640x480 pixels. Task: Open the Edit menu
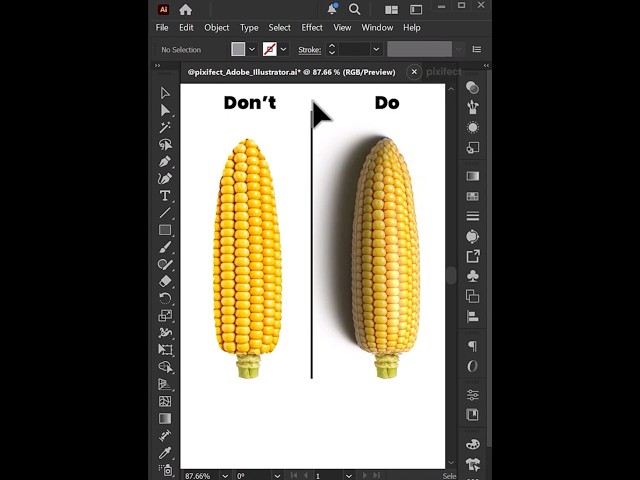(186, 27)
